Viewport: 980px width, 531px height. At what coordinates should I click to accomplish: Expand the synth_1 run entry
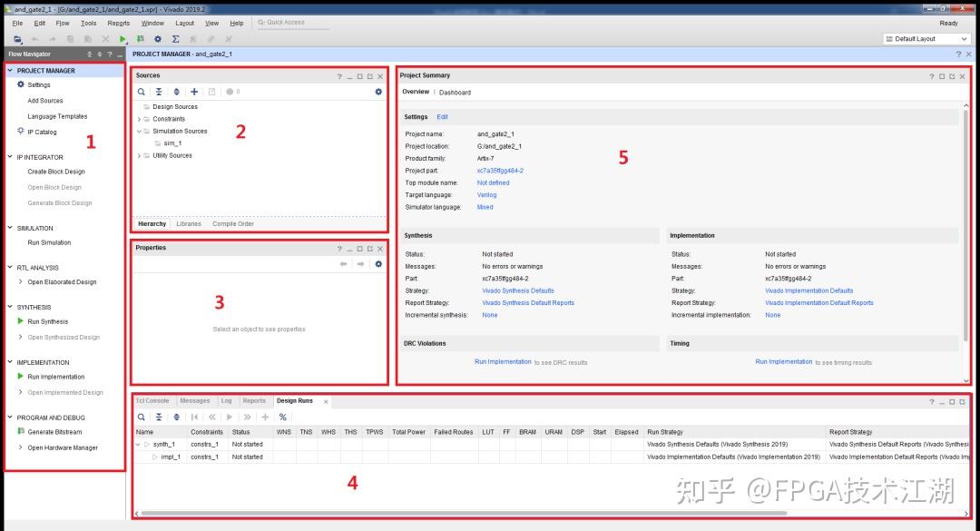coord(139,444)
